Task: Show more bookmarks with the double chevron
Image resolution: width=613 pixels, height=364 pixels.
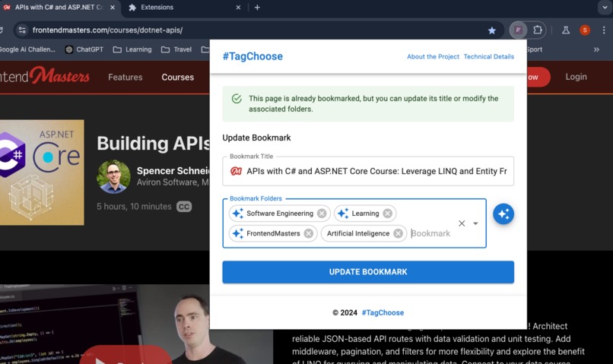Action: point(596,49)
